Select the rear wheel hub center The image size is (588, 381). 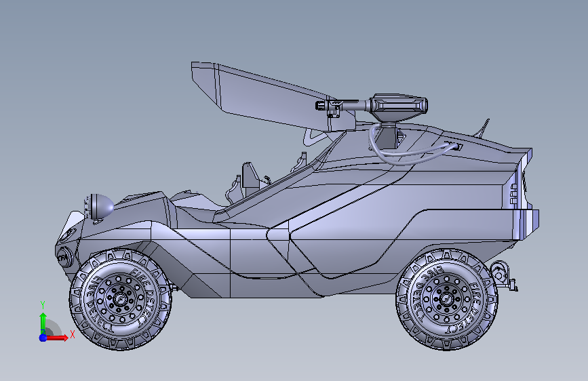(447, 299)
